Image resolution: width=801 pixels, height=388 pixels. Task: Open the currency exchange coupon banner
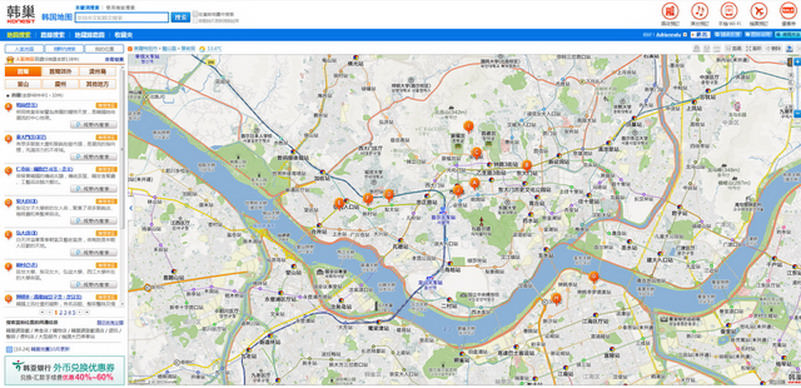click(x=64, y=370)
